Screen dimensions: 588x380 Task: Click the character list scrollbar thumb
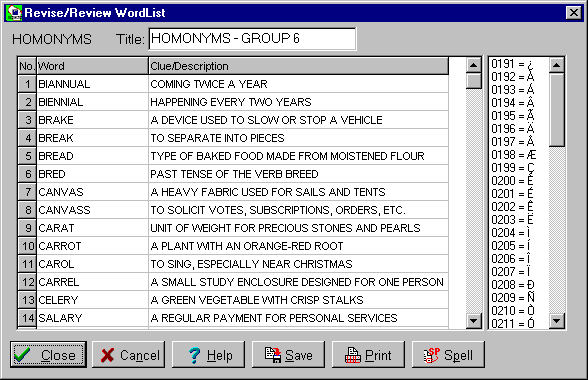[556, 110]
